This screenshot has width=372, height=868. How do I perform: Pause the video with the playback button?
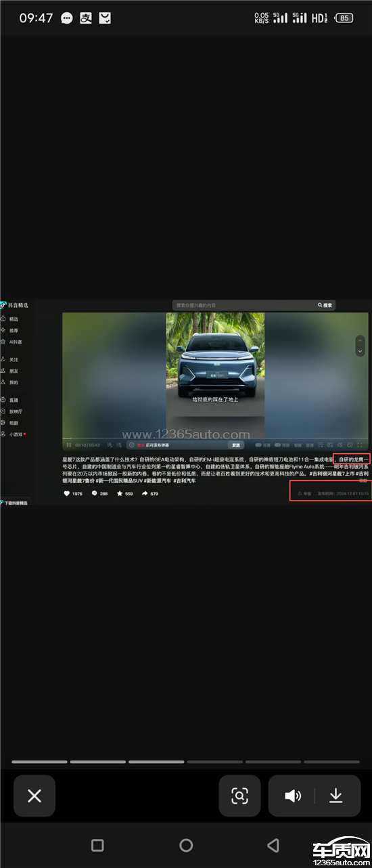pyautogui.click(x=68, y=445)
